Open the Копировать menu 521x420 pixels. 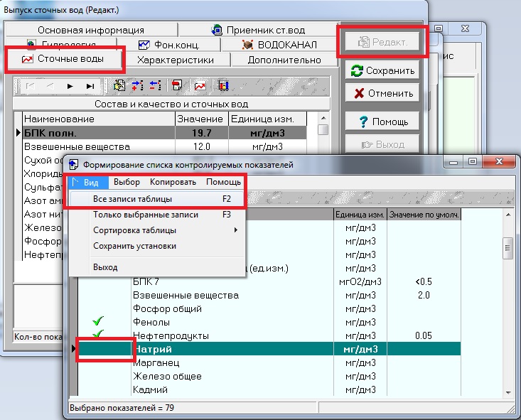tap(173, 182)
